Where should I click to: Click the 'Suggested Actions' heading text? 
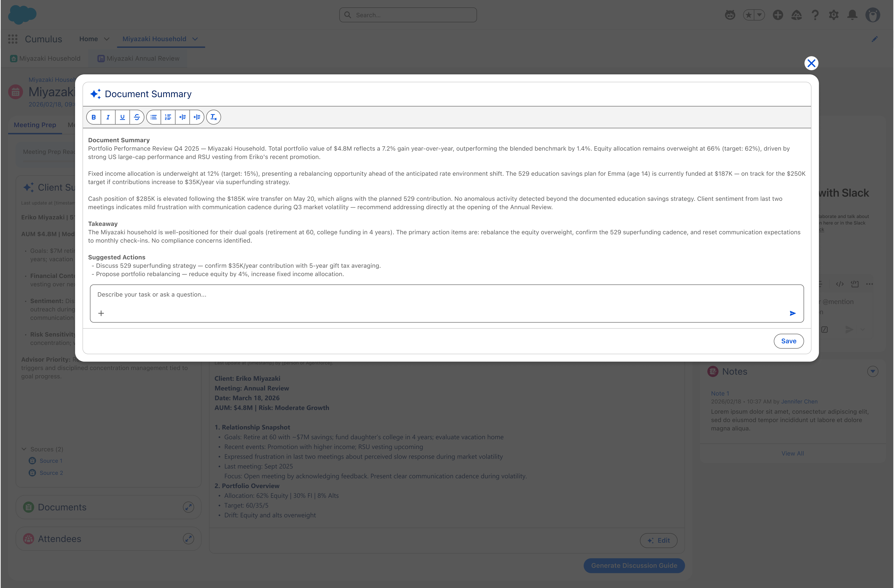116,257
